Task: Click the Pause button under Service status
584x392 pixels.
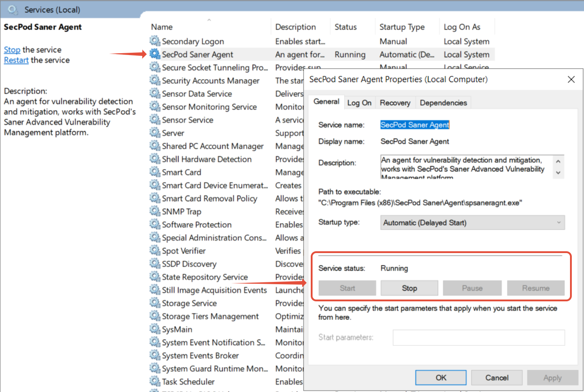Action: [x=472, y=288]
